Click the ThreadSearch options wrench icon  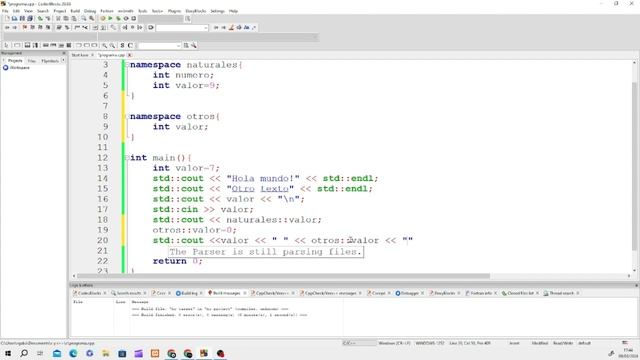point(194,45)
